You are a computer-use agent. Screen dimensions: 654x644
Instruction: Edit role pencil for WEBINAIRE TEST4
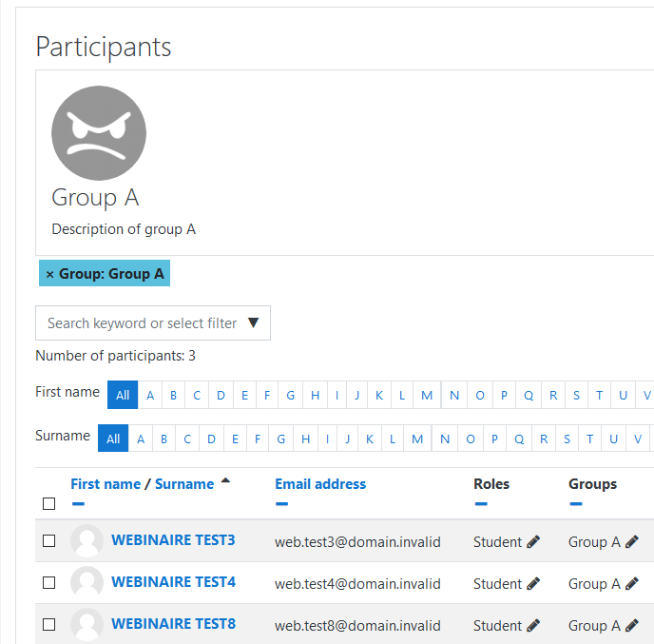coord(533,583)
